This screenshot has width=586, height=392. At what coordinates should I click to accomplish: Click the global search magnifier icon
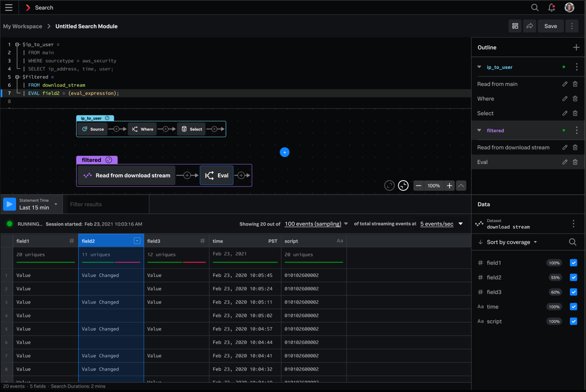click(535, 7)
